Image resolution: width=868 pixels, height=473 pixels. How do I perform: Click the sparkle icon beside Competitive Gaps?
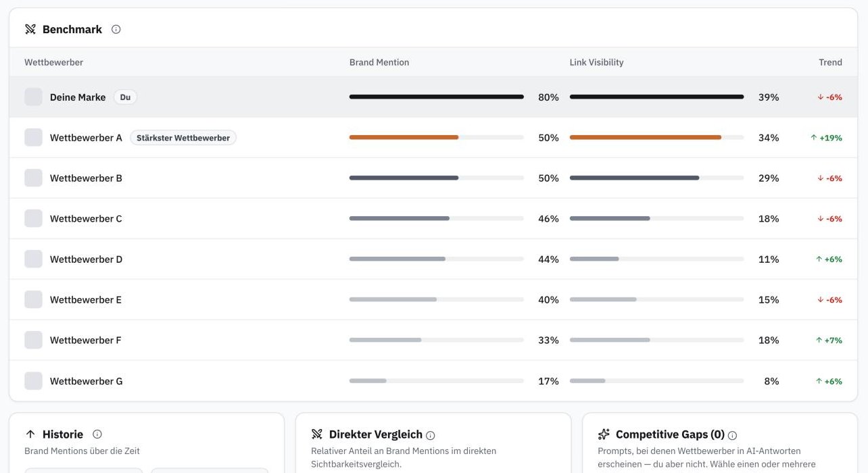[604, 434]
